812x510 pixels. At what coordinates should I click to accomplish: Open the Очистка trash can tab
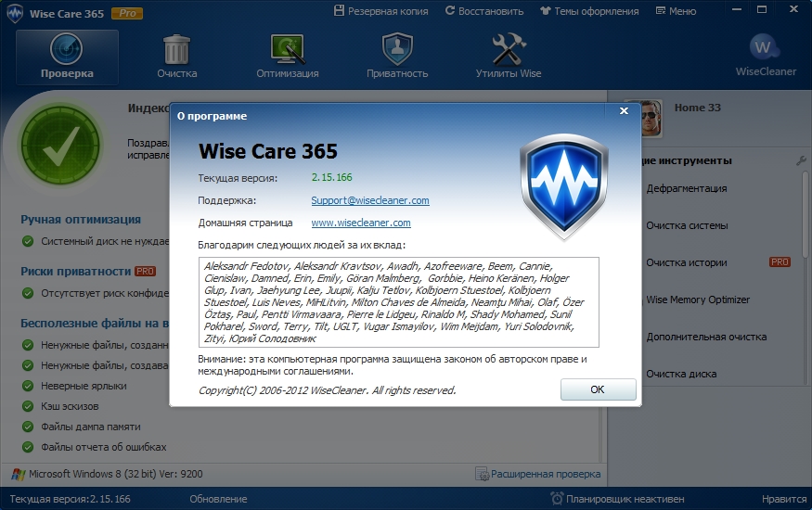click(x=176, y=57)
